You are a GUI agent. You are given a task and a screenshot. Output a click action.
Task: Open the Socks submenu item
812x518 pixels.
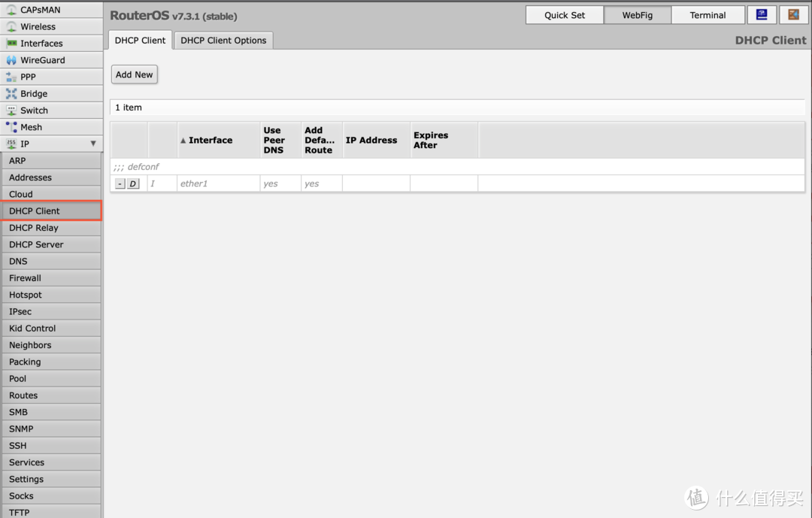(x=51, y=495)
